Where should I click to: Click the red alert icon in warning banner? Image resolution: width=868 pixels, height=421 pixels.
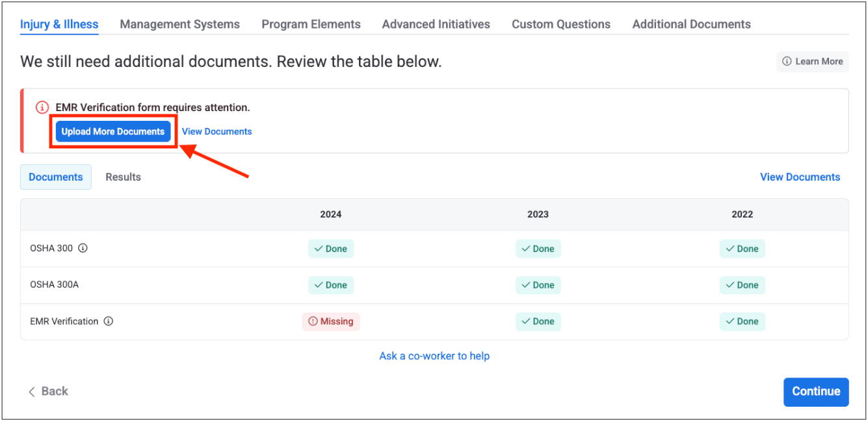[x=42, y=107]
